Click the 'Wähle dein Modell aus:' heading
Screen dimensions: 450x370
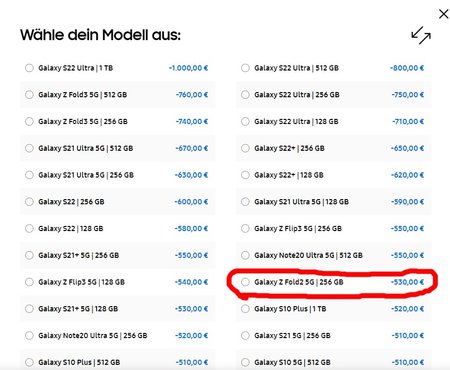click(x=100, y=35)
